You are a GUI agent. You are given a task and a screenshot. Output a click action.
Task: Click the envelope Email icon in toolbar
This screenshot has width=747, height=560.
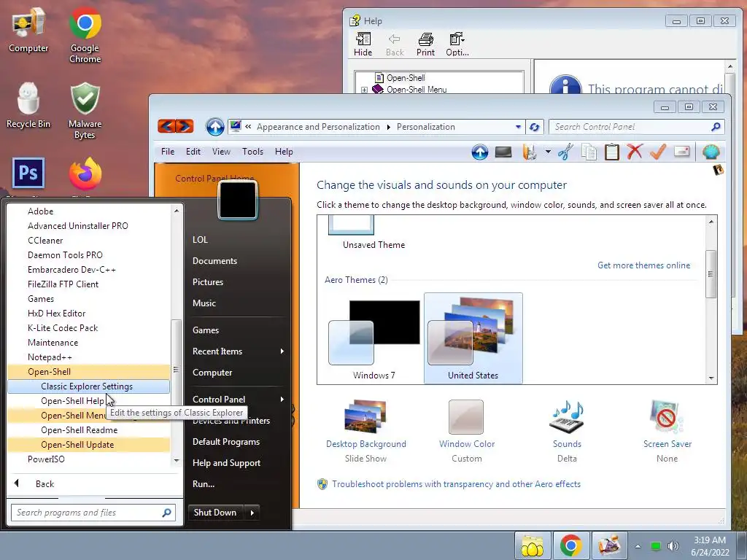tap(682, 152)
